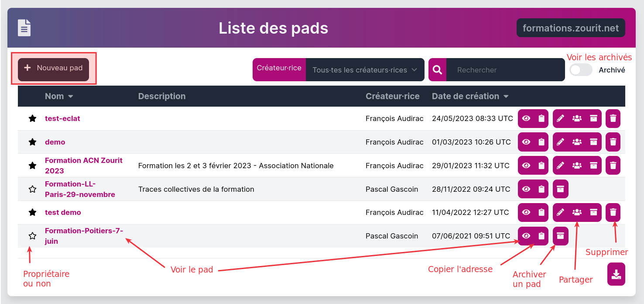
Task: Share the test demo pad
Action: pyautogui.click(x=577, y=212)
